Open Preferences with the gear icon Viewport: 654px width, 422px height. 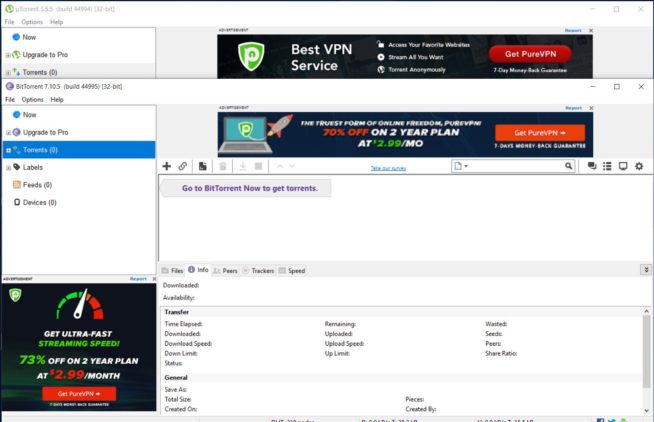tap(639, 166)
